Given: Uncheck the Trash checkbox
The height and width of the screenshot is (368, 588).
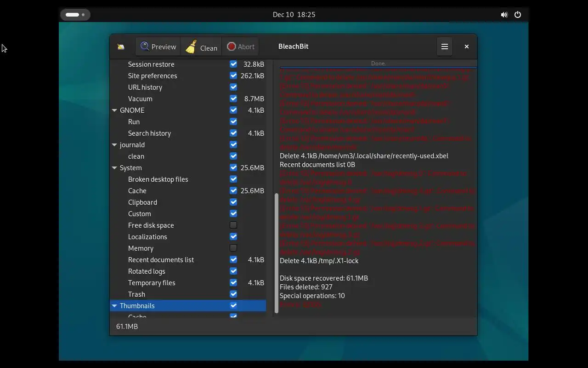Looking at the screenshot, I should pyautogui.click(x=233, y=294).
